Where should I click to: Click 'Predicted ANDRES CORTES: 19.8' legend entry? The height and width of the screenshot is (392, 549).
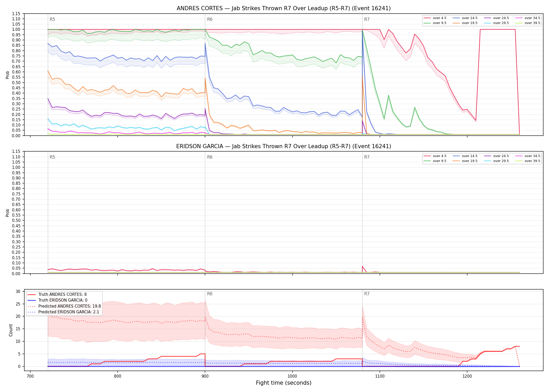pos(64,306)
